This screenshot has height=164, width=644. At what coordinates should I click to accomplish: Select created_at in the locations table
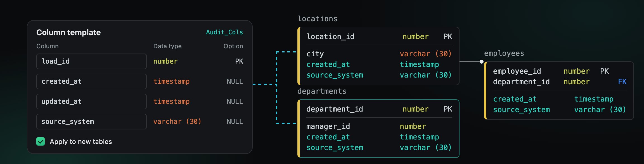click(x=328, y=64)
